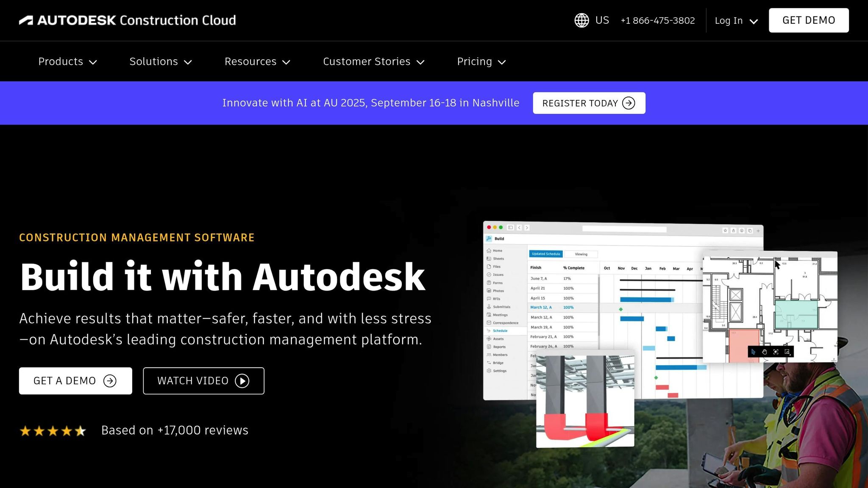Select the Viewing tab in the preview
Screen dimensions: 868x488
[x=581, y=254]
